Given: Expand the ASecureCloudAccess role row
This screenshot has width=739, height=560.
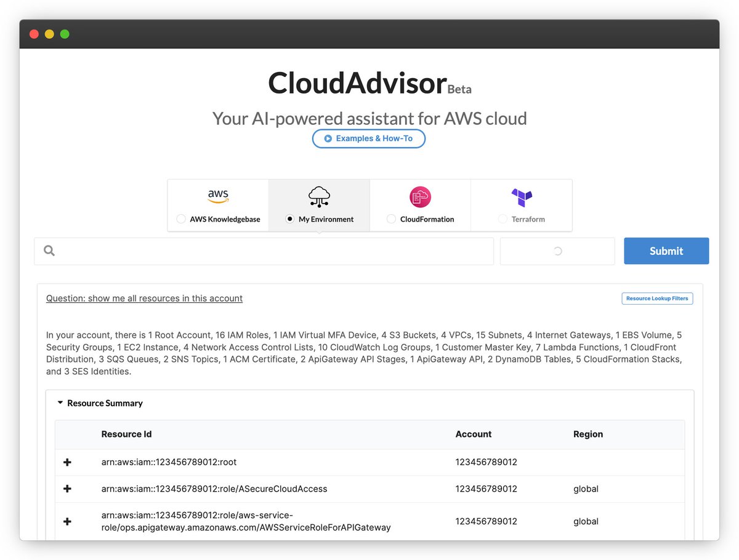Looking at the screenshot, I should 67,489.
